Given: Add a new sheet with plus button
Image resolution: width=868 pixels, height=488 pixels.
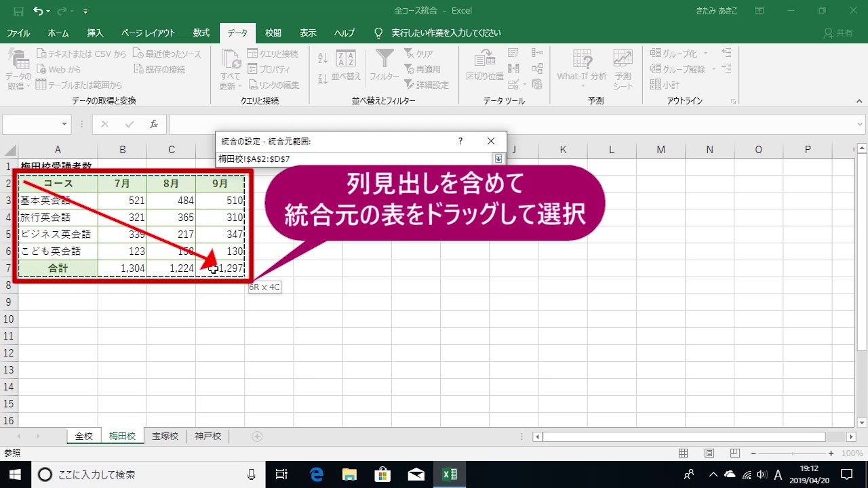Looking at the screenshot, I should coord(257,436).
